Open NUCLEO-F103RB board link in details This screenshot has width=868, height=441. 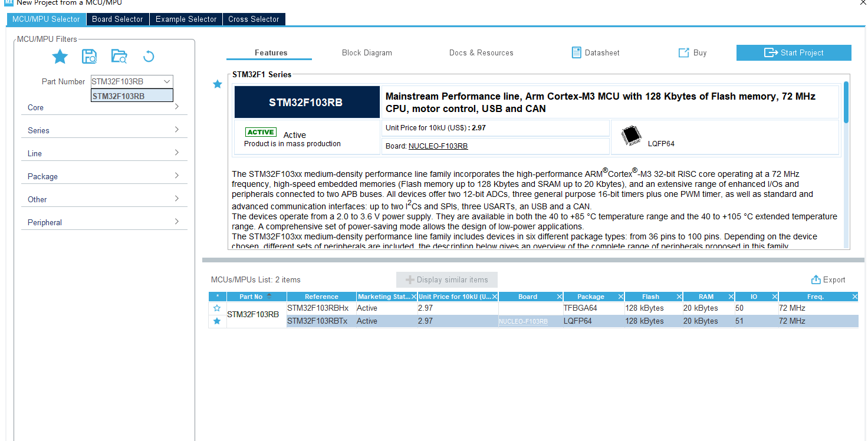tap(438, 146)
